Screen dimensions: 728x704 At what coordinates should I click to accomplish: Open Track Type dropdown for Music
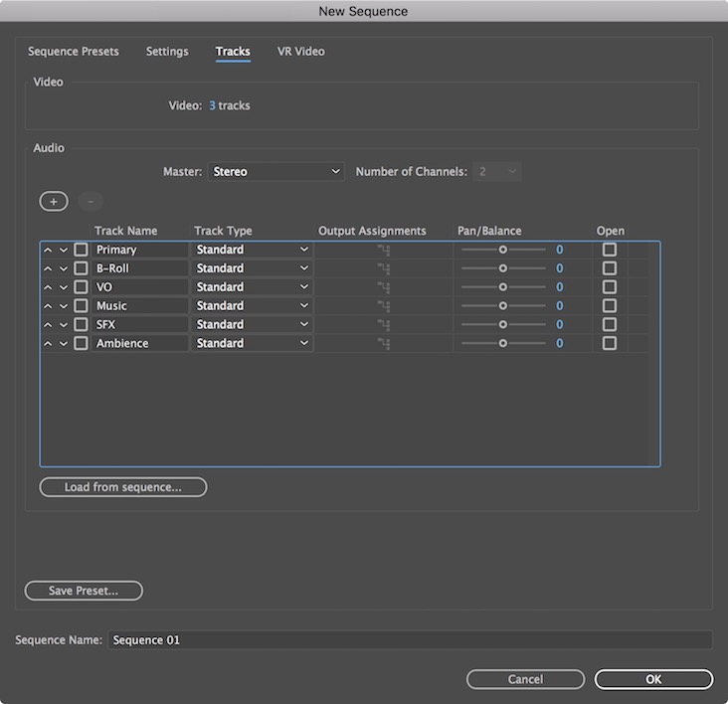[252, 306]
